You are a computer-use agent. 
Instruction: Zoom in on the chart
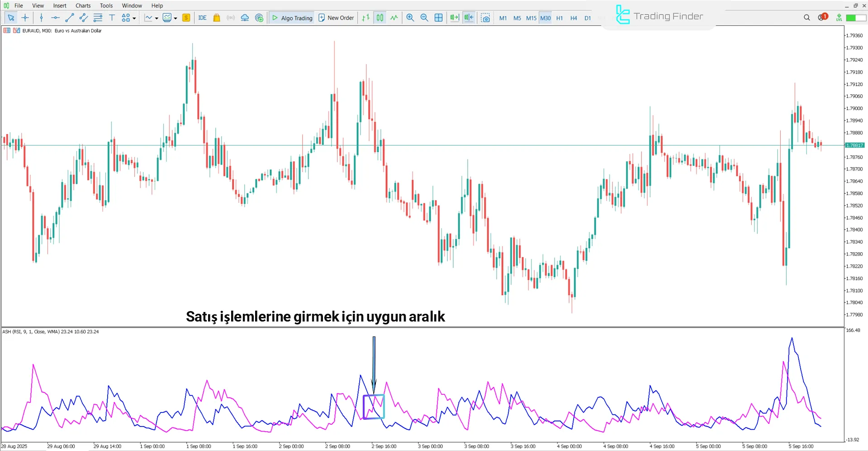pos(410,18)
